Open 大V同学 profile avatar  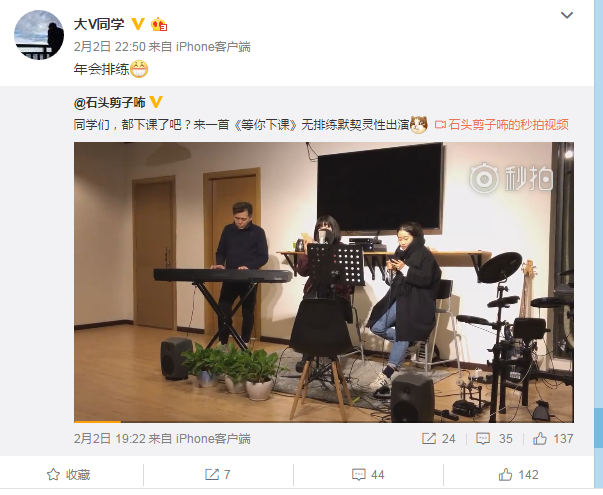click(39, 35)
